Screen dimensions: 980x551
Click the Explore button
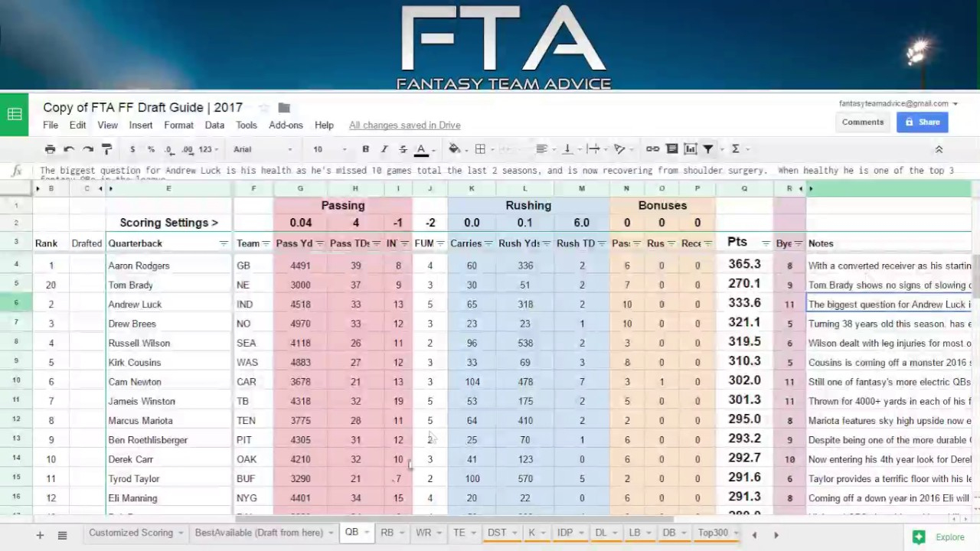[x=938, y=537]
